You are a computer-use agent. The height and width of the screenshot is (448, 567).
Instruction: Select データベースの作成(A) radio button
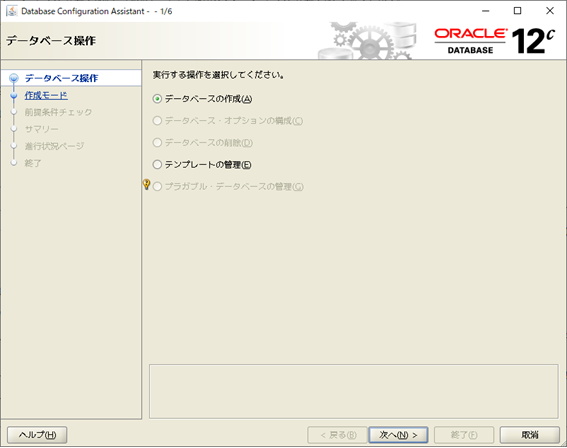157,99
